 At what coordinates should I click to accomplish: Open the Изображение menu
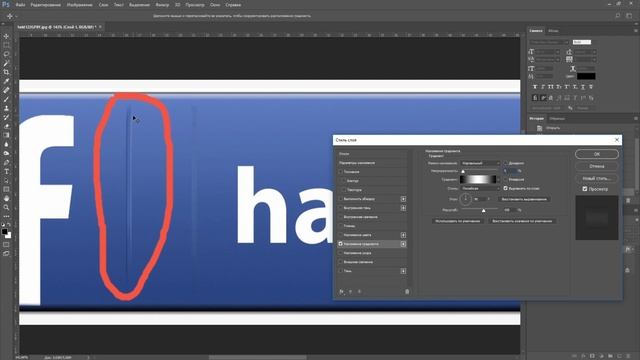click(80, 5)
